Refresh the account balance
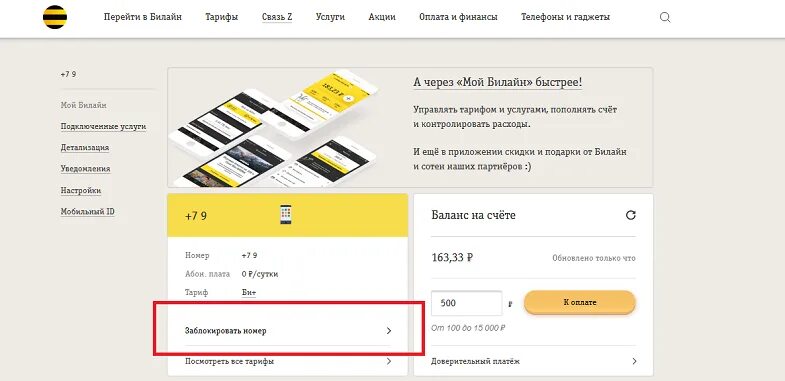The width and height of the screenshot is (785, 381). 631,215
